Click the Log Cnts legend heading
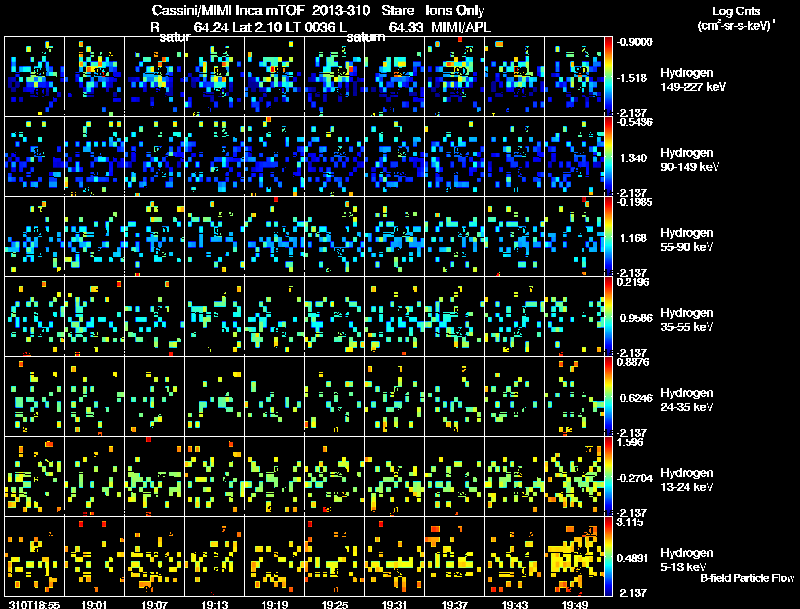This screenshot has width=800, height=609. [x=736, y=11]
